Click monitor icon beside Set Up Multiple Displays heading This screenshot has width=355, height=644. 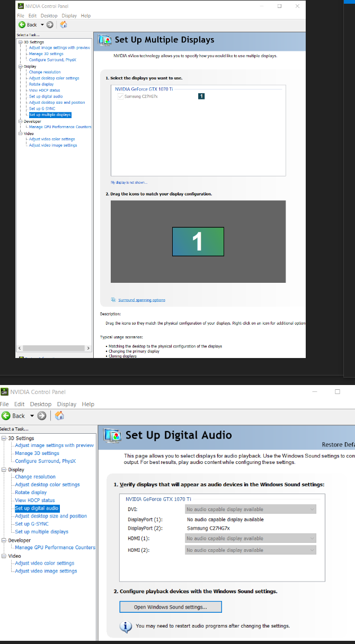pyautogui.click(x=105, y=40)
